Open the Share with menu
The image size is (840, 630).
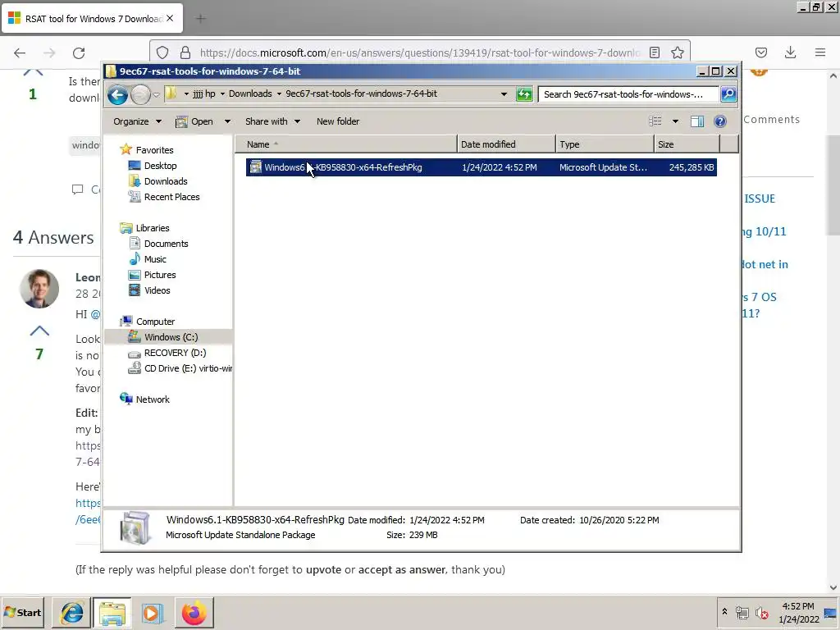pyautogui.click(x=272, y=121)
